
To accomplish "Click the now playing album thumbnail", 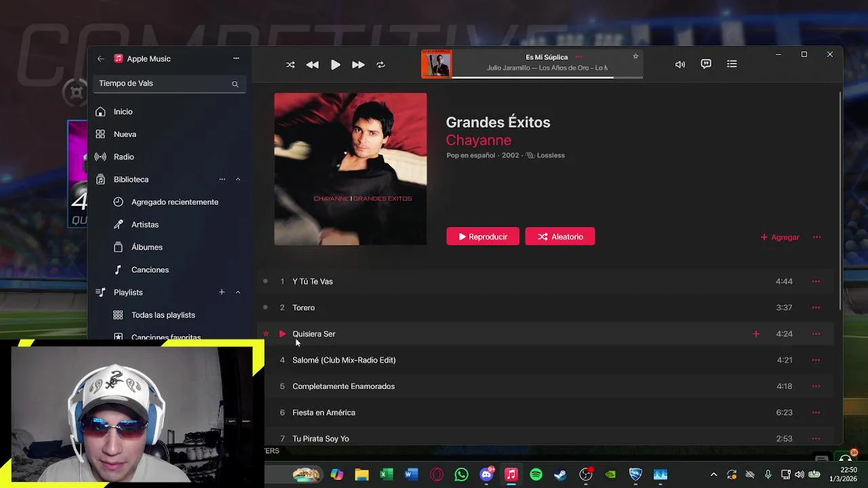I will (436, 64).
